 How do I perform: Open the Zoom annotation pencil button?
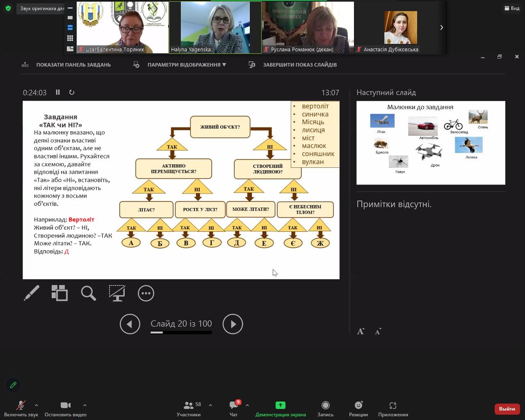(13, 385)
